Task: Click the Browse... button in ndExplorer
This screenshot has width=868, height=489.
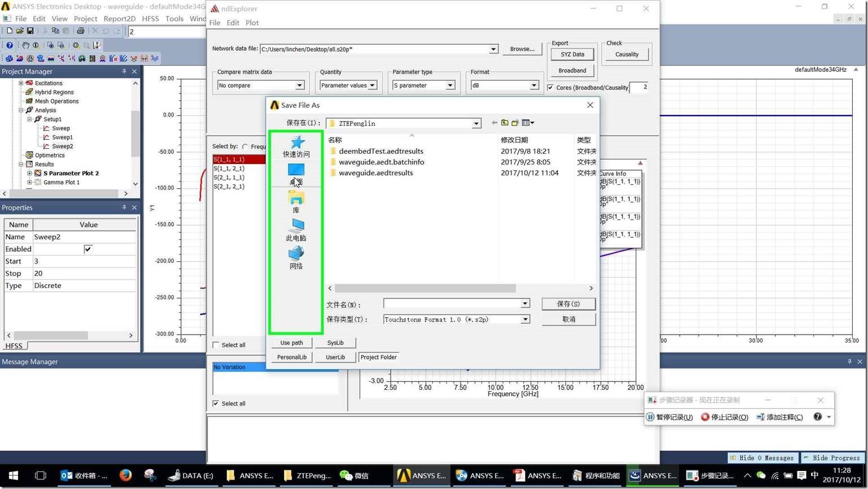Action: (522, 49)
